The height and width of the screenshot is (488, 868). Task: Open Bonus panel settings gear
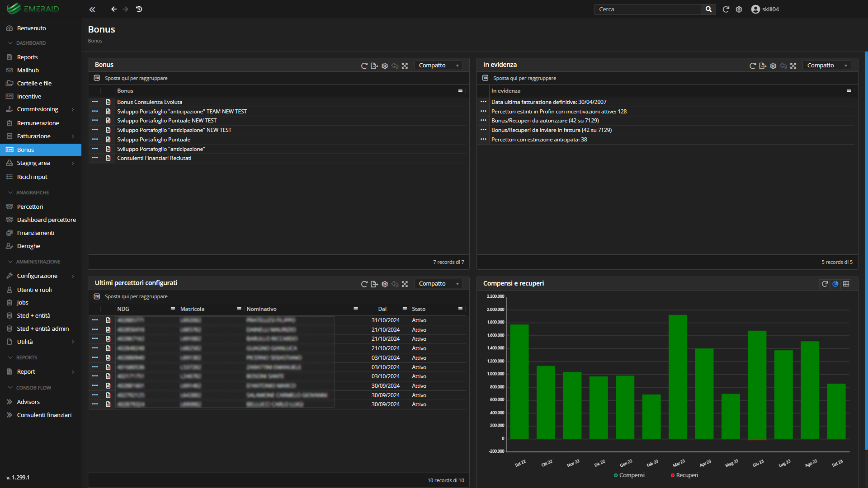click(x=385, y=66)
